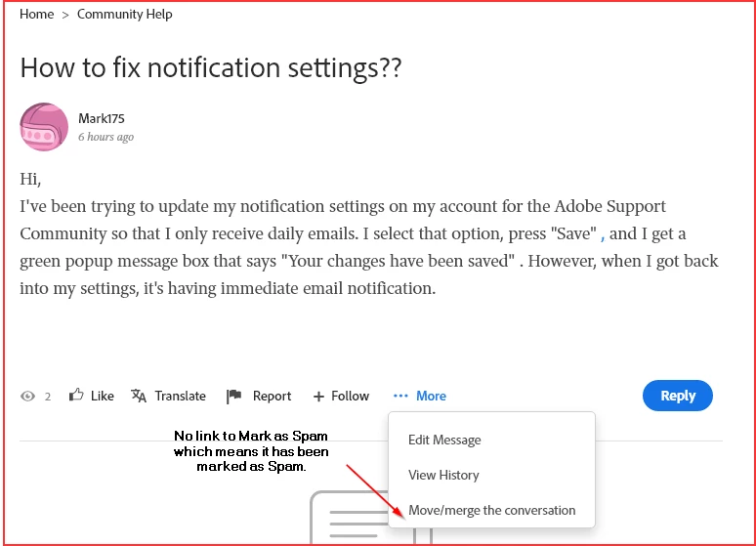This screenshot has height=546, width=756.
Task: Like the post via Like label
Action: (x=103, y=396)
